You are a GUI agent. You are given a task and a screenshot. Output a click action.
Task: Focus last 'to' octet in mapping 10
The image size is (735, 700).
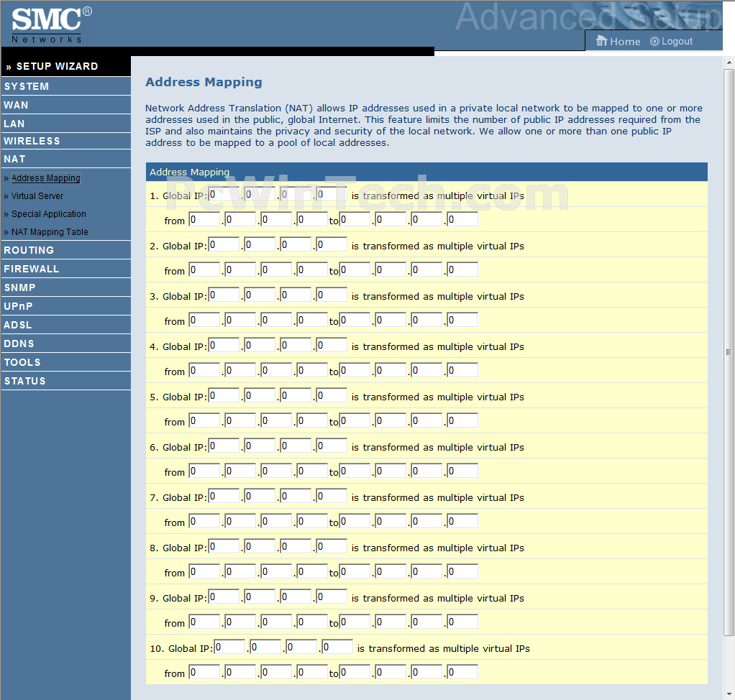point(462,673)
